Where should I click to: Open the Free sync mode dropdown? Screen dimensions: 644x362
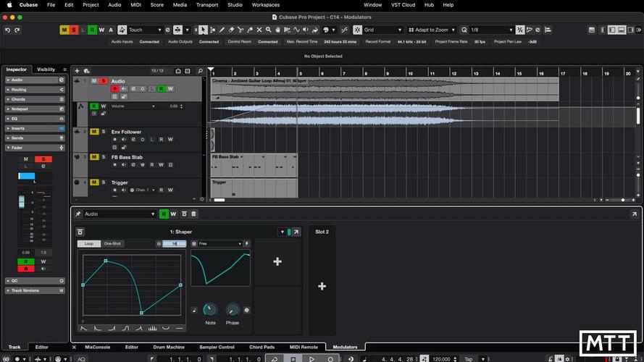[219, 244]
